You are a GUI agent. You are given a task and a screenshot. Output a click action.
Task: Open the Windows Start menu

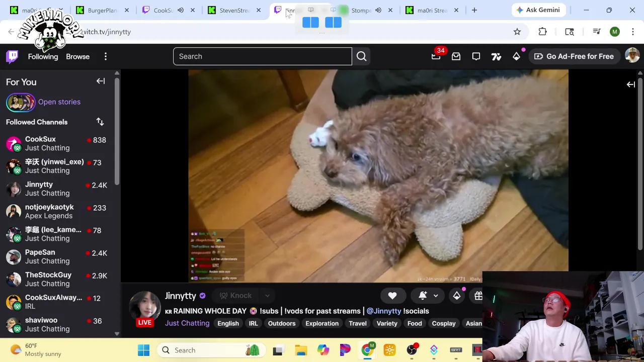(x=143, y=350)
